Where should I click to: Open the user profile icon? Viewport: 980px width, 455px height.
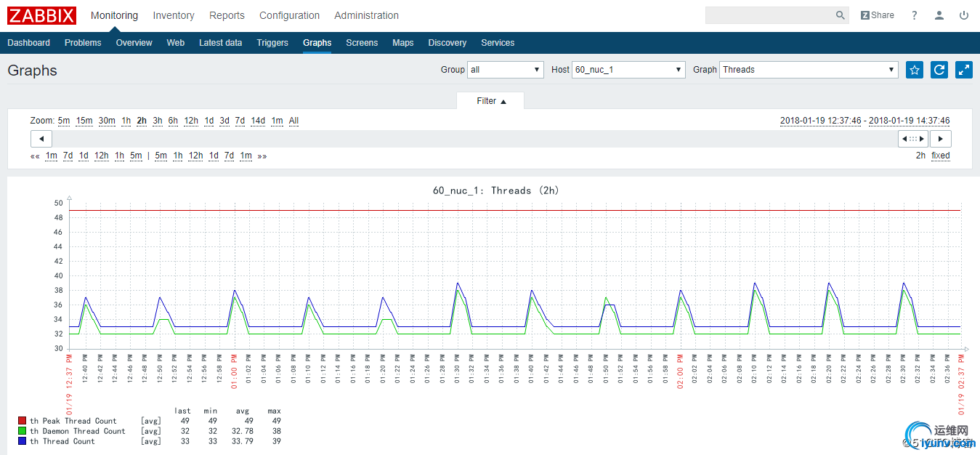click(939, 15)
